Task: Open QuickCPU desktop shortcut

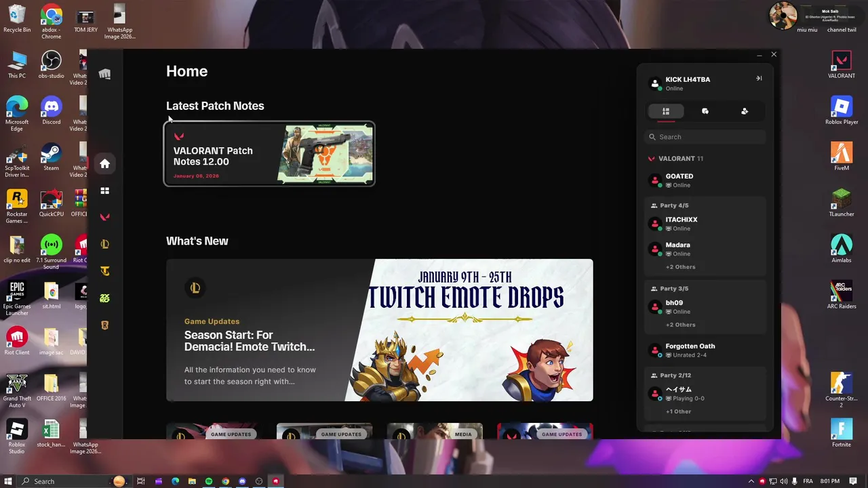Action: coord(51,203)
